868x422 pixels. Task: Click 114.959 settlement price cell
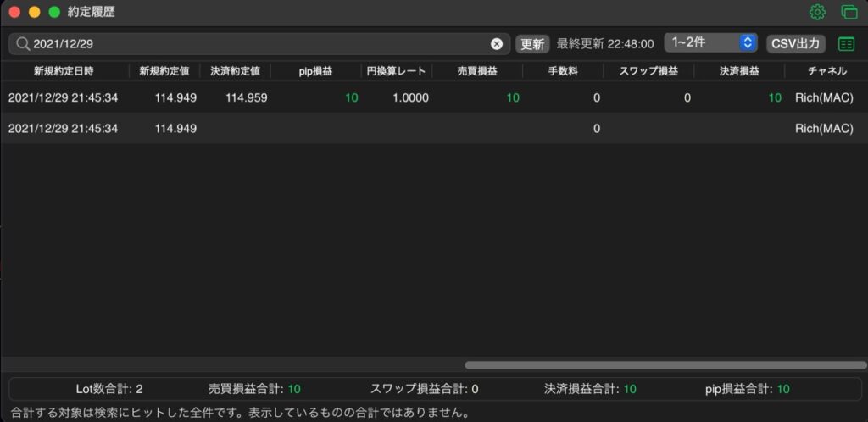click(247, 98)
